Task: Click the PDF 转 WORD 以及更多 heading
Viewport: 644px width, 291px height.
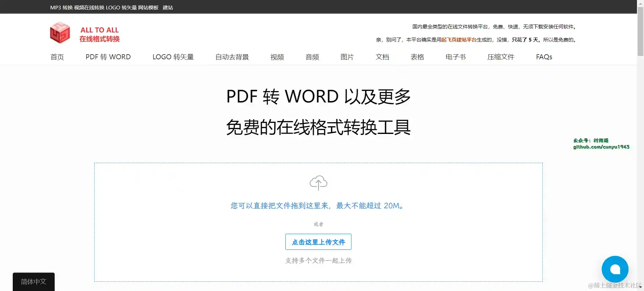Action: coord(318,96)
